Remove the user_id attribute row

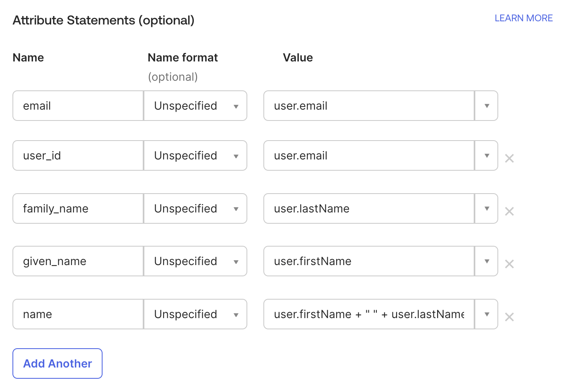point(509,158)
